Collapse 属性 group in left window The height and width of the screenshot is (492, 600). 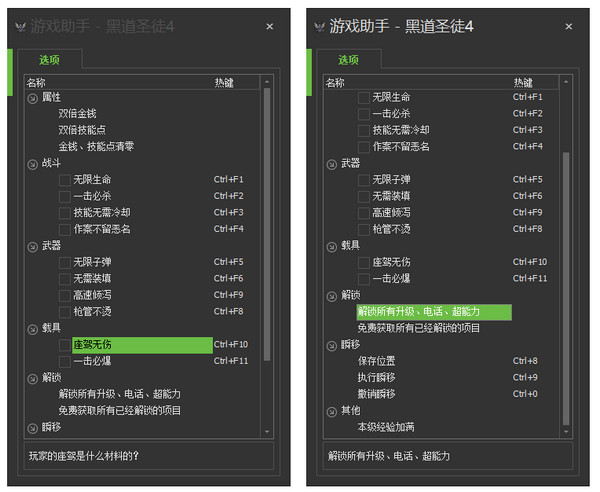[x=33, y=98]
